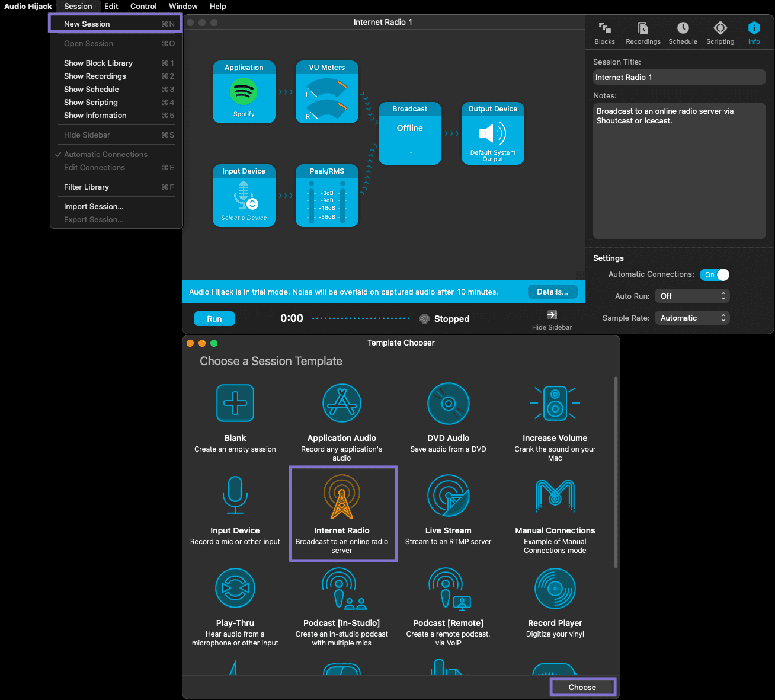Toggle the Automatic Connections switch

715,274
